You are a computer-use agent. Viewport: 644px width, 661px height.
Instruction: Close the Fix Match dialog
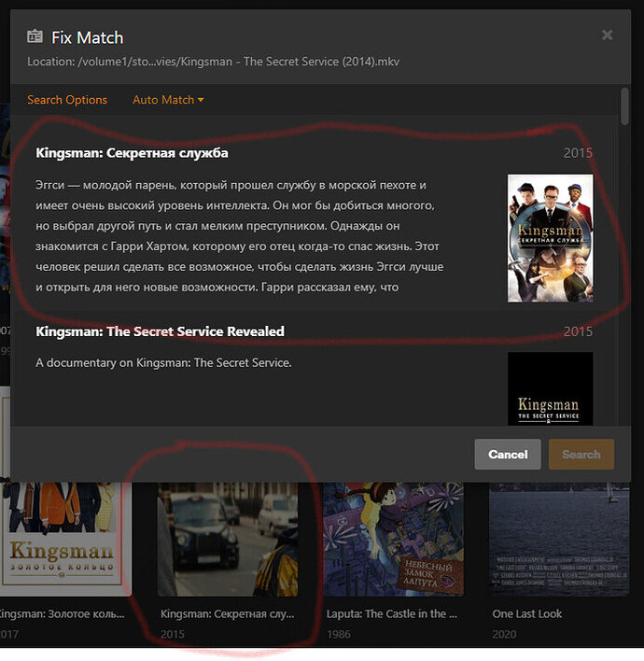[x=607, y=35]
